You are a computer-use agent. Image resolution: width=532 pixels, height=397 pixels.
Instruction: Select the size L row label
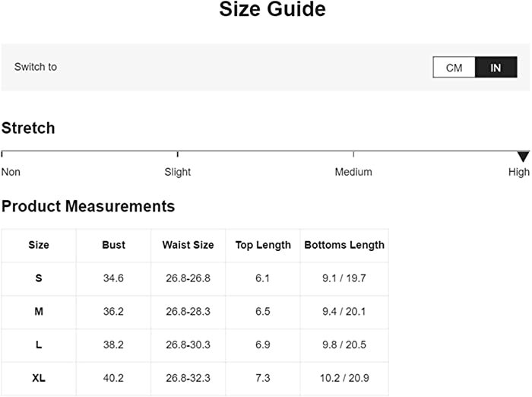(39, 345)
